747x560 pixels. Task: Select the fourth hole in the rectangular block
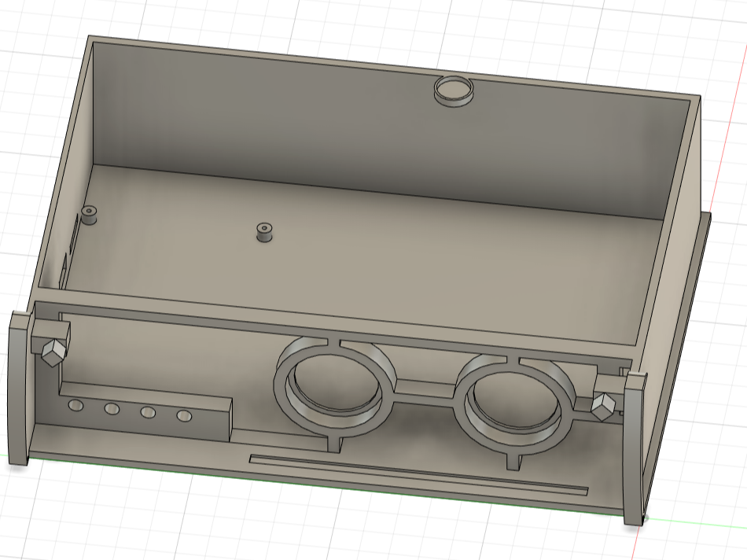click(x=184, y=416)
